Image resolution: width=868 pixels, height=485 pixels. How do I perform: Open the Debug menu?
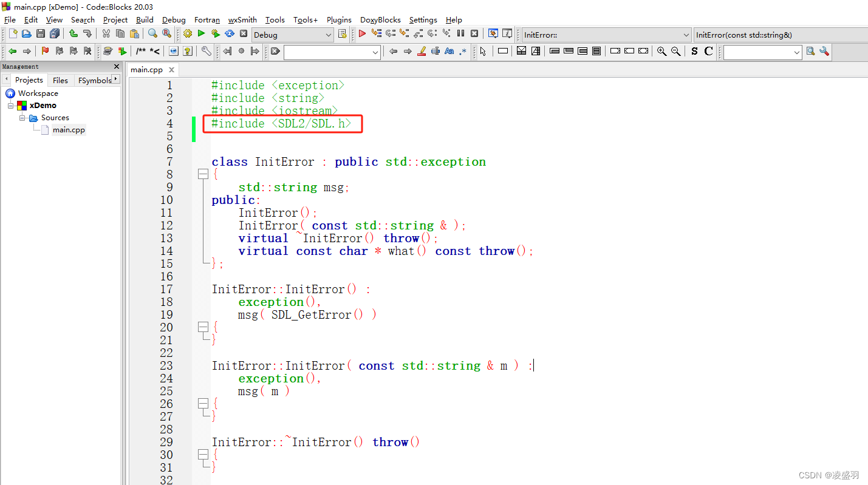tap(174, 19)
